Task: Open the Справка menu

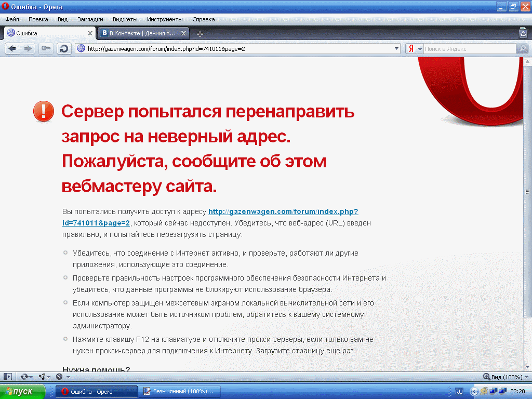Action: point(203,19)
